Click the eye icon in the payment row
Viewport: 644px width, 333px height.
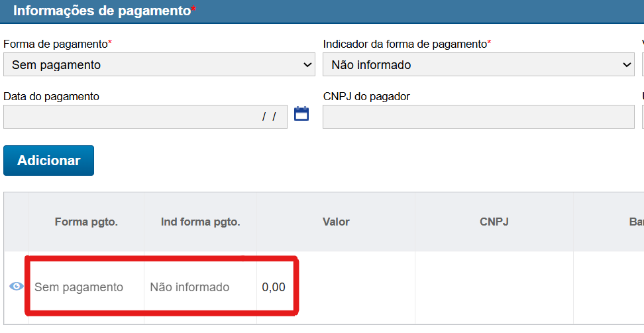17,287
